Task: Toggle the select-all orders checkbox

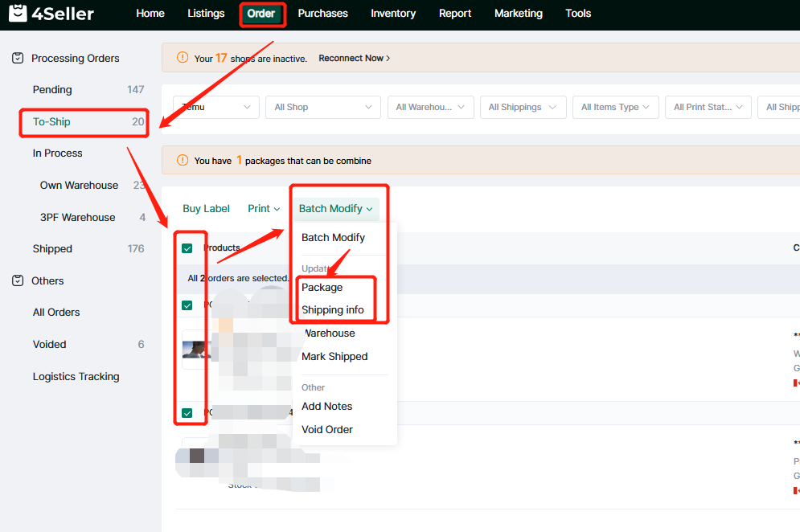Action: (187, 248)
